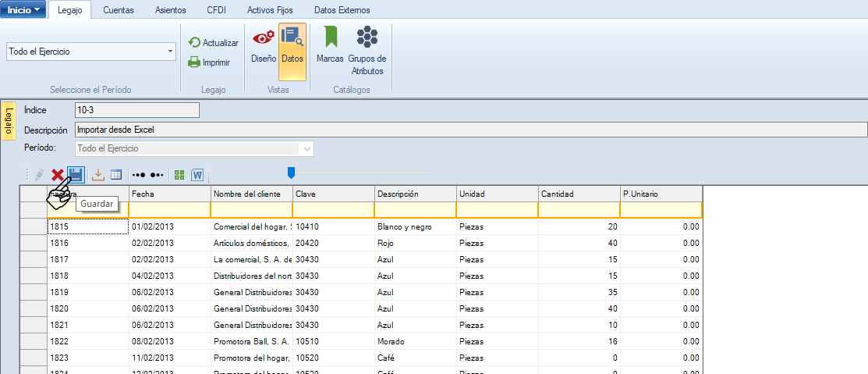Click the red X delete icon
The image size is (868, 374).
(58, 175)
